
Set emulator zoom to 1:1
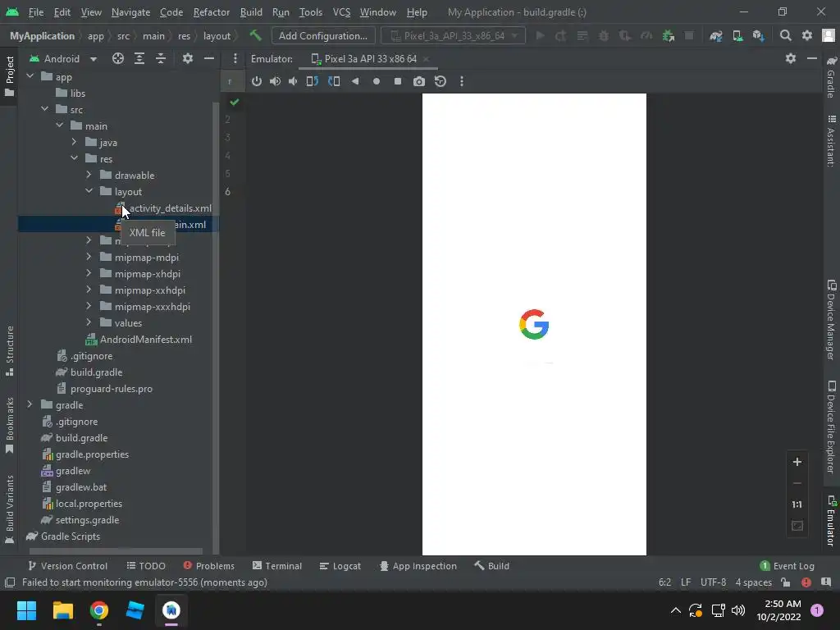pyautogui.click(x=797, y=504)
